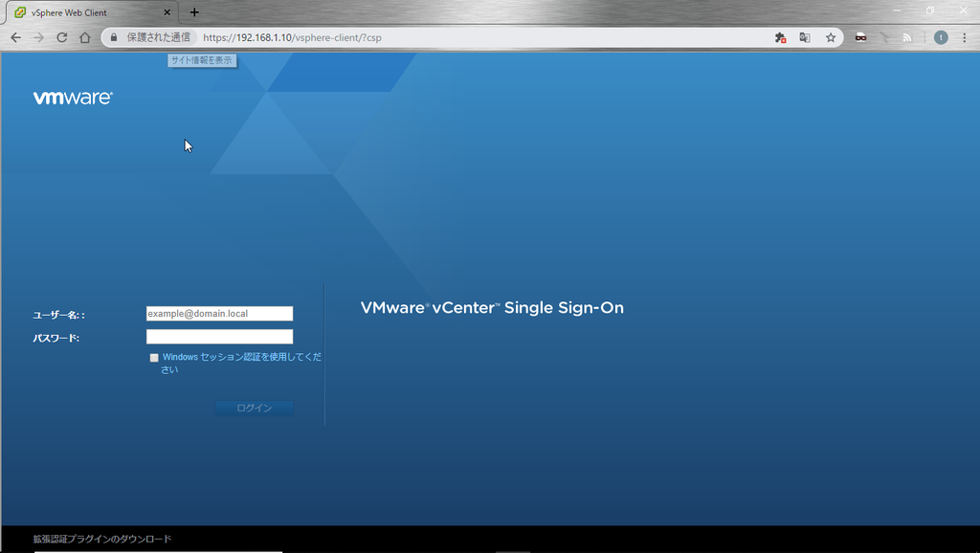Screen dimensions: 980x553
Task: Click the vSphere Web Client tab favicon
Action: 20,12
